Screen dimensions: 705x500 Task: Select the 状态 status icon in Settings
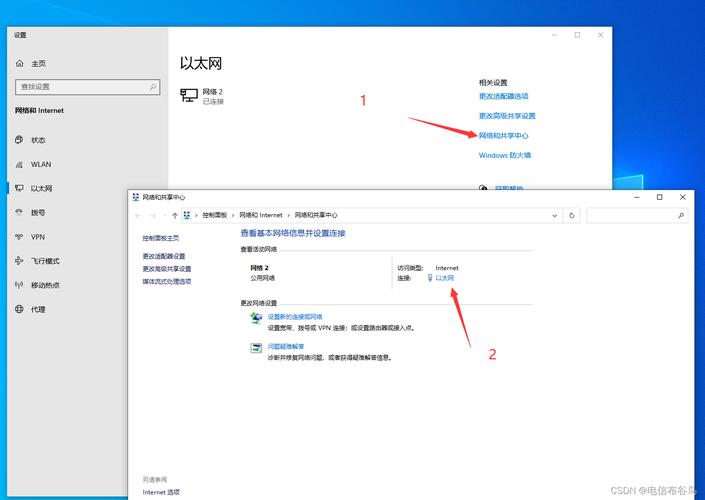(x=19, y=140)
